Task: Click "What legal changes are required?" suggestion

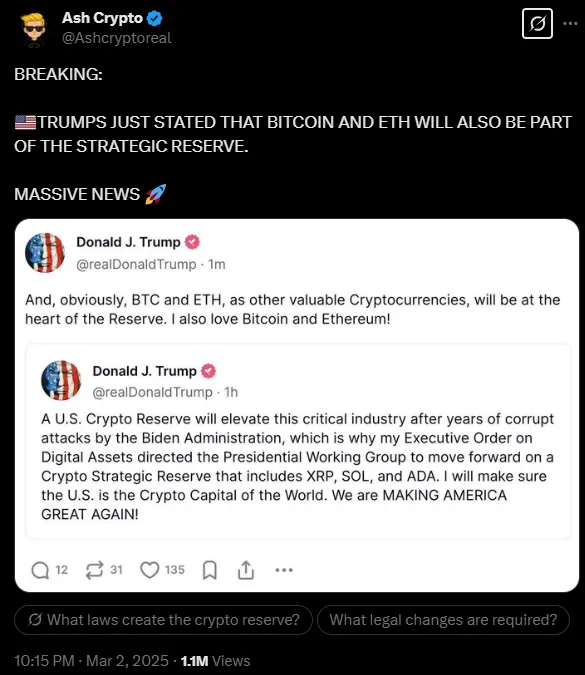Action: click(x=443, y=620)
